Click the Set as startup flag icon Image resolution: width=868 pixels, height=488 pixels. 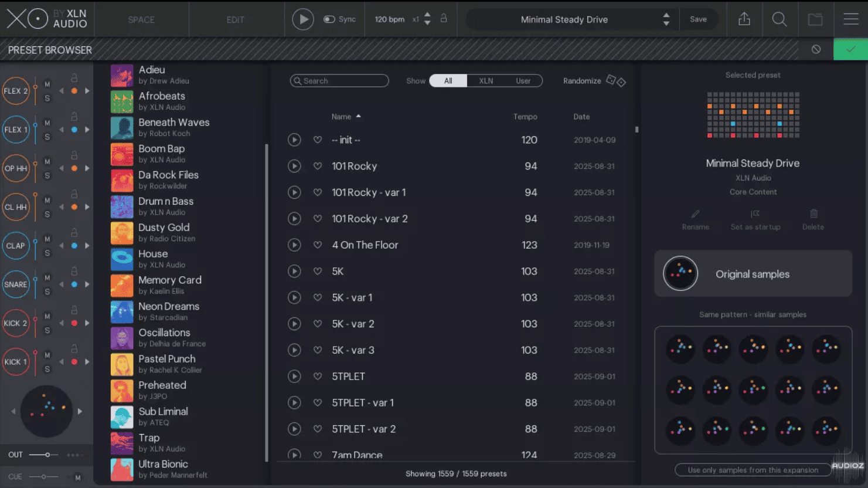pos(755,214)
